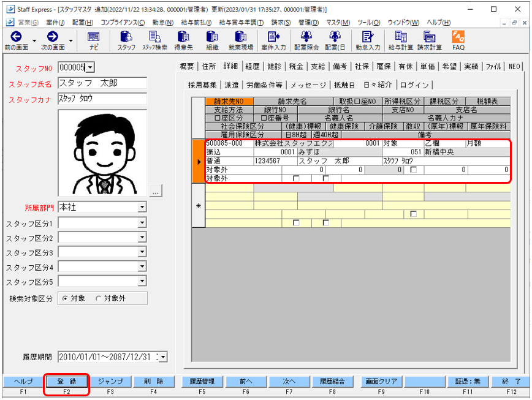Image resolution: width=532 pixels, height=400 pixels.
Task: Expand the スタッフNO dropdown
Action: pyautogui.click(x=90, y=67)
